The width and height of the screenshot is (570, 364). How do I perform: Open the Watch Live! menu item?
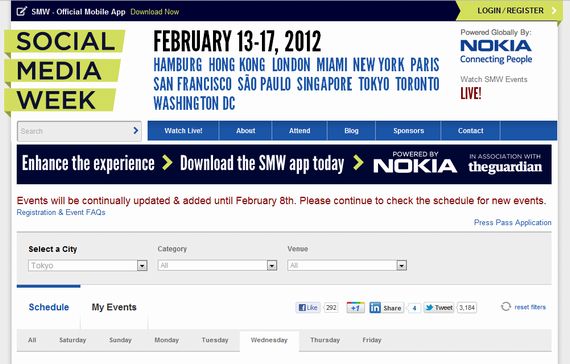click(183, 131)
